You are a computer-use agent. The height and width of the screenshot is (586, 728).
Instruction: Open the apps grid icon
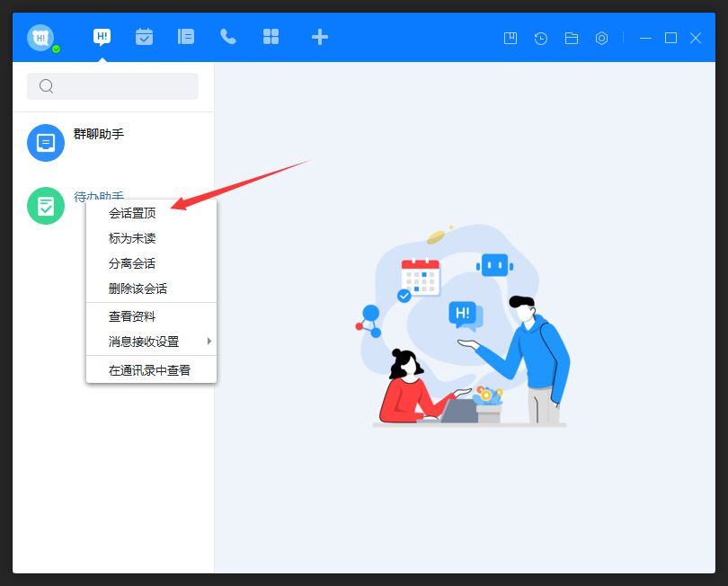(271, 37)
